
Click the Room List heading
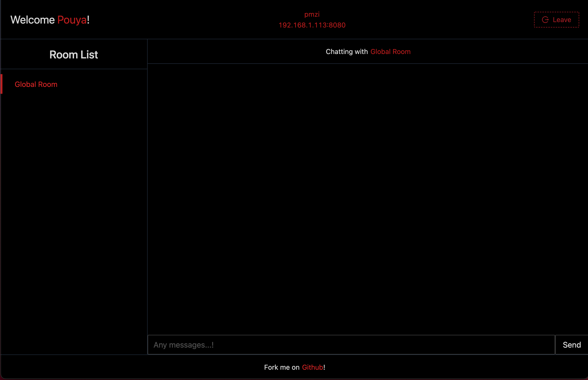tap(73, 54)
